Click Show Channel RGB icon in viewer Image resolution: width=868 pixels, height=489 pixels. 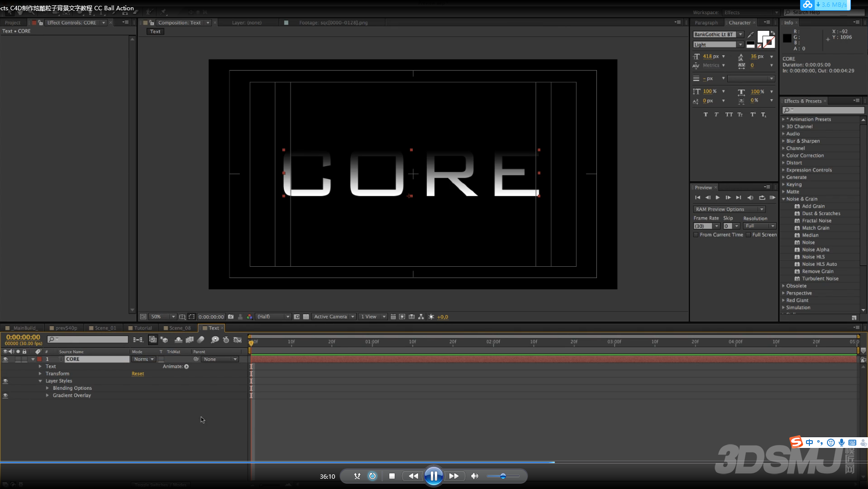point(250,317)
